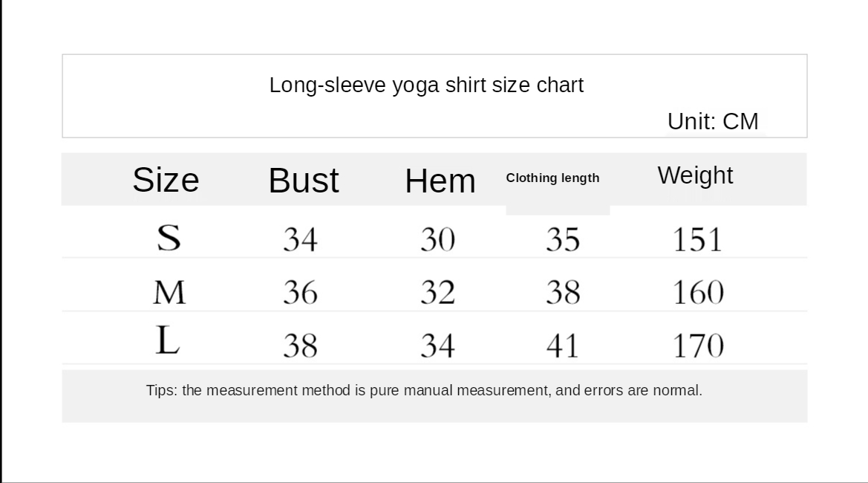Click the Clothing length column header
This screenshot has height=483, width=868.
tap(552, 178)
